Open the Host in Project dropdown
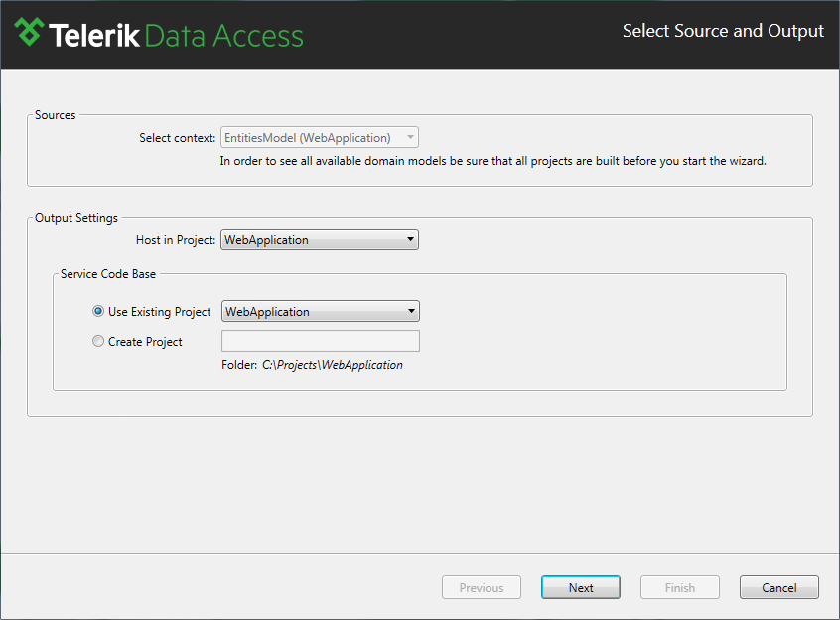Image resolution: width=840 pixels, height=620 pixels. 320,240
